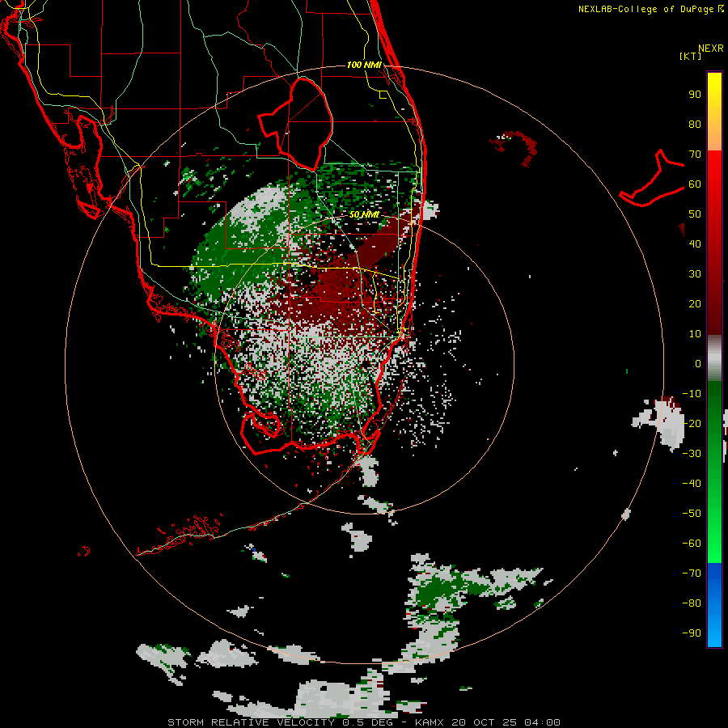Click the 30 value on velocity scale
The height and width of the screenshot is (728, 728).
695,274
